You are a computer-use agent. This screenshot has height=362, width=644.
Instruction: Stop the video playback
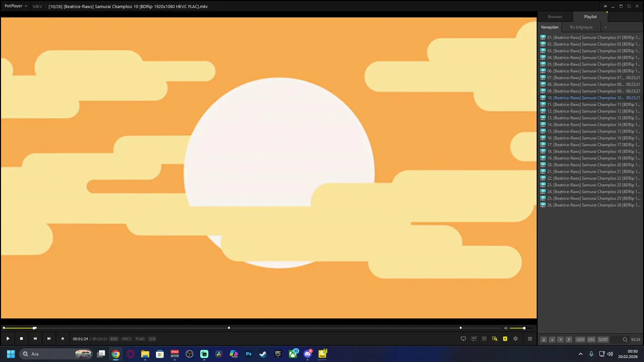21,339
